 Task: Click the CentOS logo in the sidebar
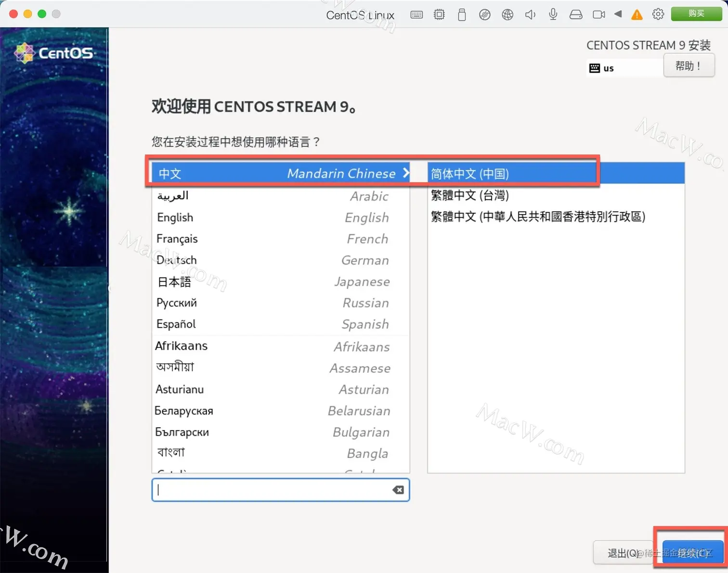click(x=53, y=52)
